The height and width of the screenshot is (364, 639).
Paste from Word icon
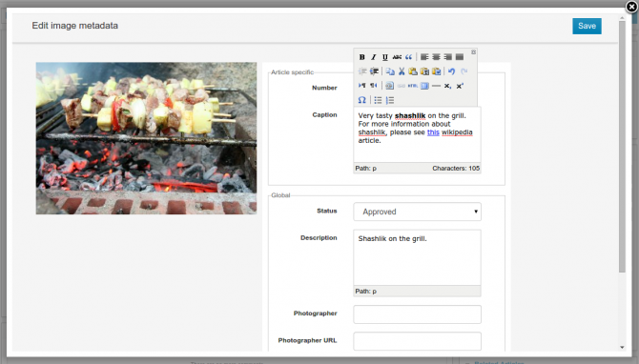click(437, 71)
